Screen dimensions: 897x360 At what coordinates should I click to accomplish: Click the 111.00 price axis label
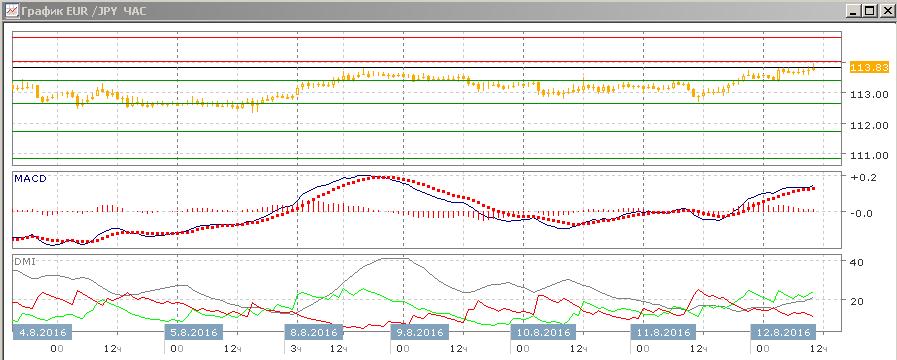coord(869,155)
